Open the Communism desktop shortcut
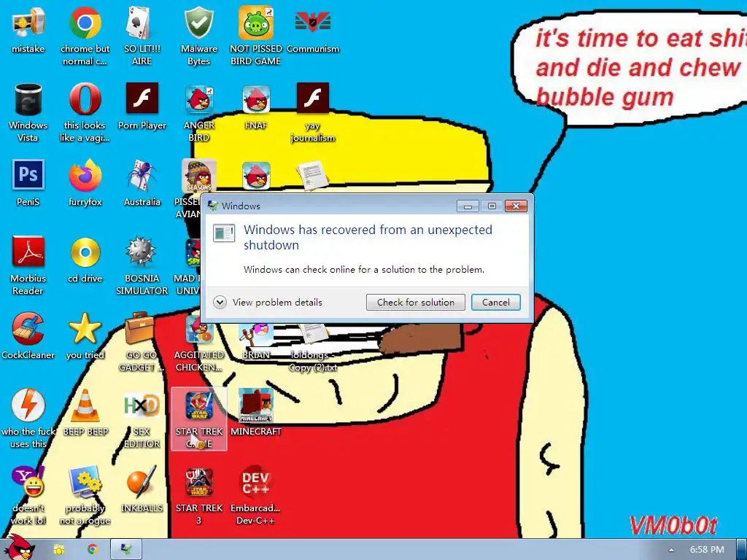This screenshot has width=747, height=560. [x=313, y=31]
